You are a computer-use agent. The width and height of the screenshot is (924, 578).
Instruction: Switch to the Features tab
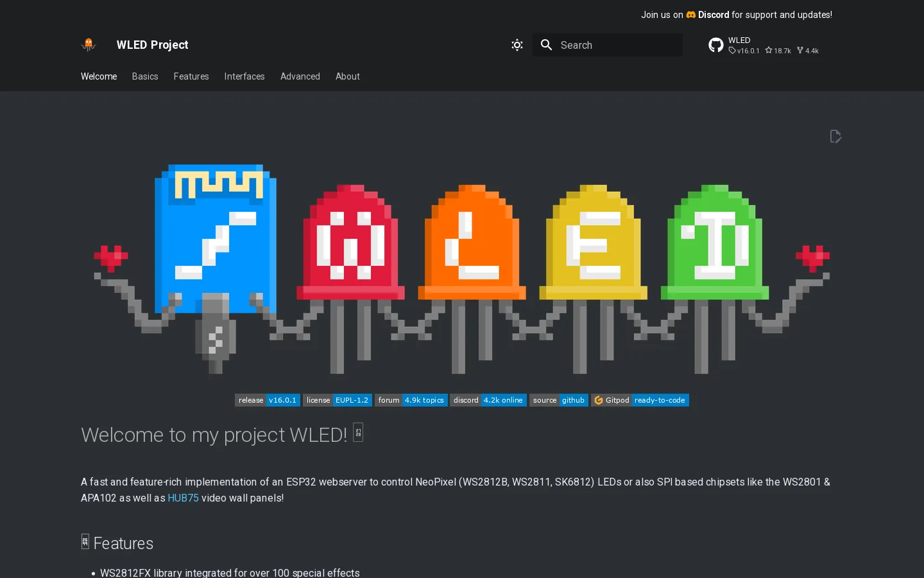click(x=191, y=76)
